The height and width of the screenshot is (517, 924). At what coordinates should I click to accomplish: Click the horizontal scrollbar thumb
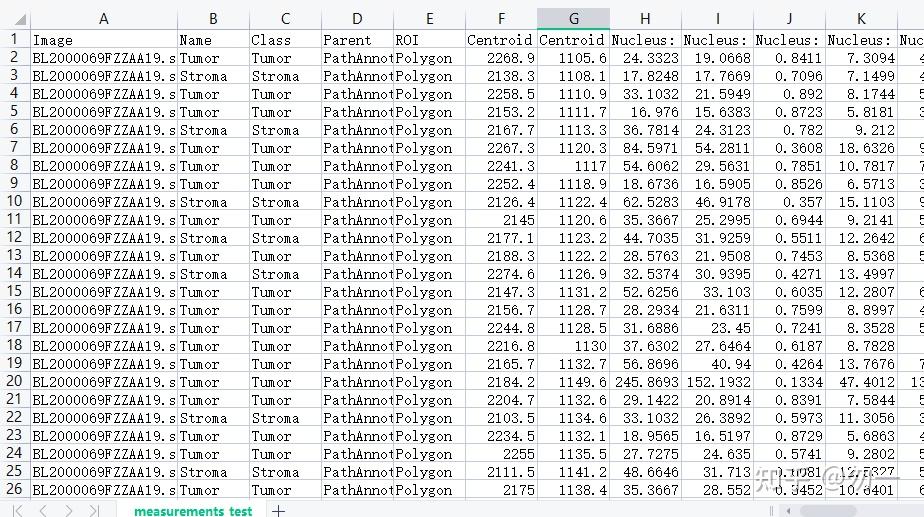point(828,511)
